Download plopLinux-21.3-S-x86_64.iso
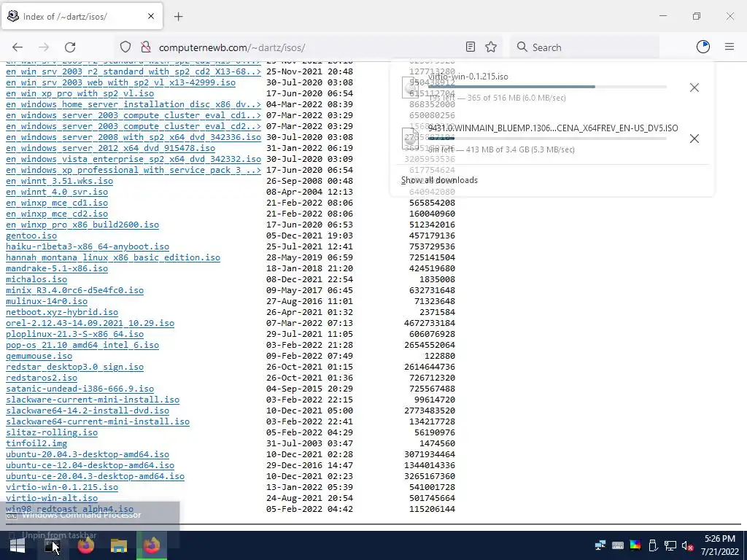747x560 pixels. click(x=75, y=334)
